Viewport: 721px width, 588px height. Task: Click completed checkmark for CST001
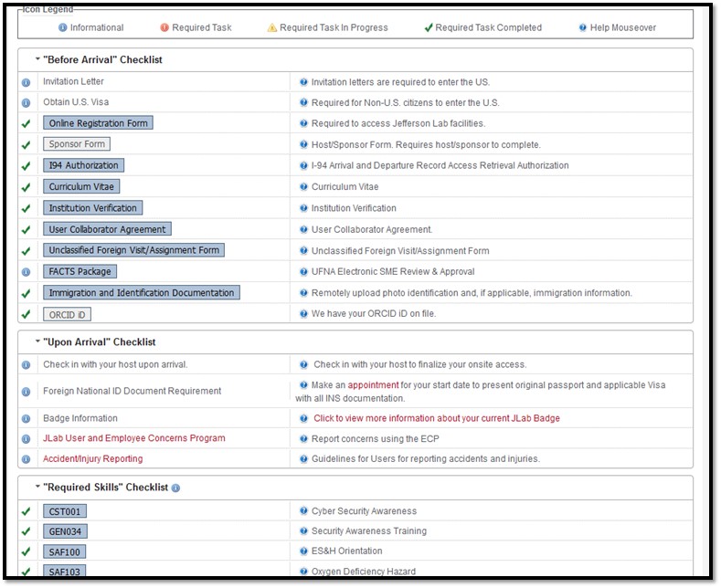pyautogui.click(x=27, y=511)
